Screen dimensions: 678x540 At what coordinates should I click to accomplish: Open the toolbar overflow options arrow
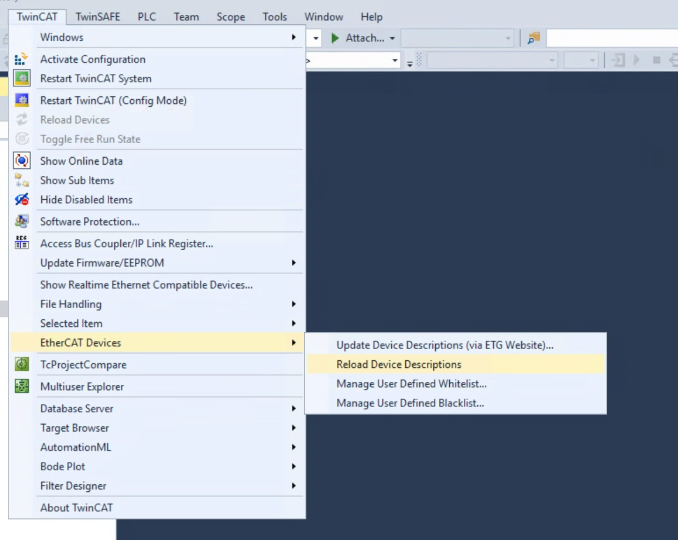[x=409, y=64]
